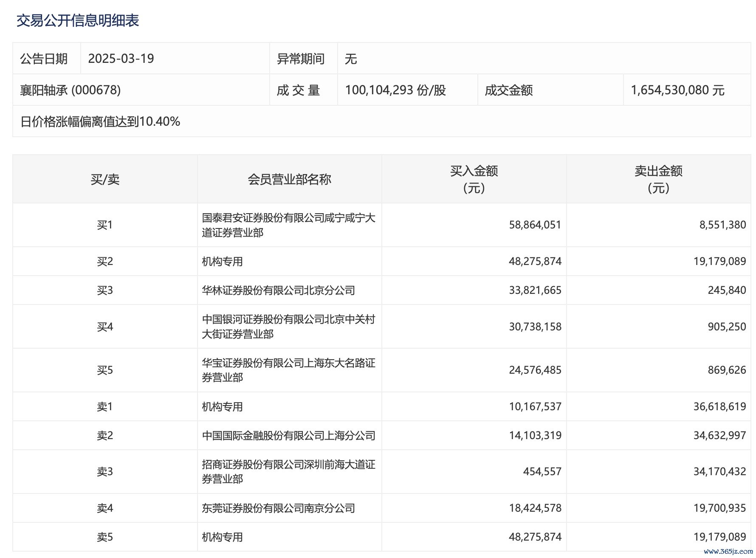The width and height of the screenshot is (756, 558).
Task: Click the 卖1 row label
Action: click(105, 407)
